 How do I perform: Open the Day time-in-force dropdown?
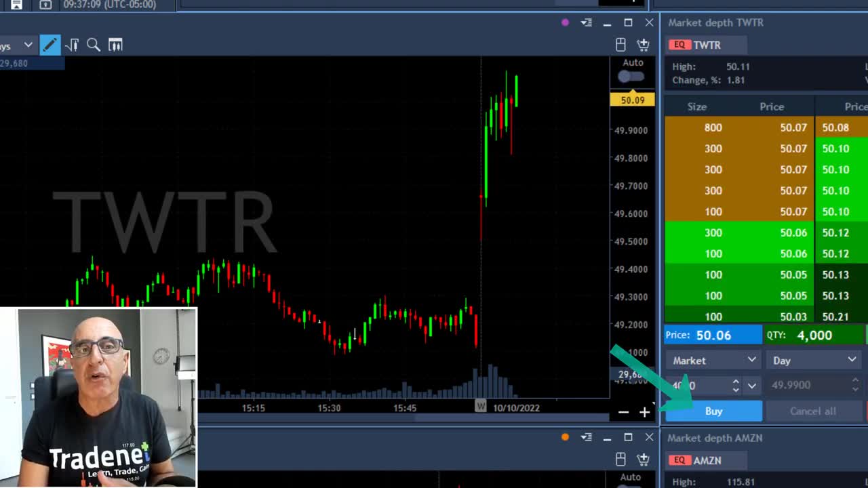click(x=814, y=361)
